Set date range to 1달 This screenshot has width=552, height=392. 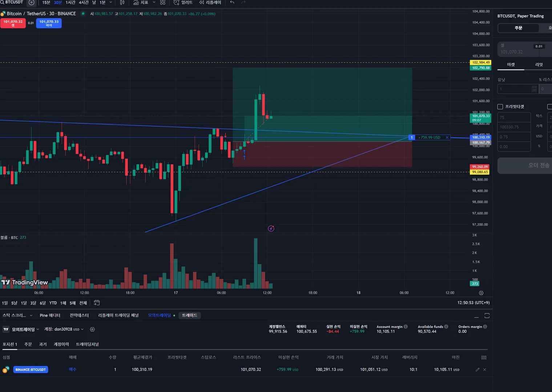coord(24,303)
